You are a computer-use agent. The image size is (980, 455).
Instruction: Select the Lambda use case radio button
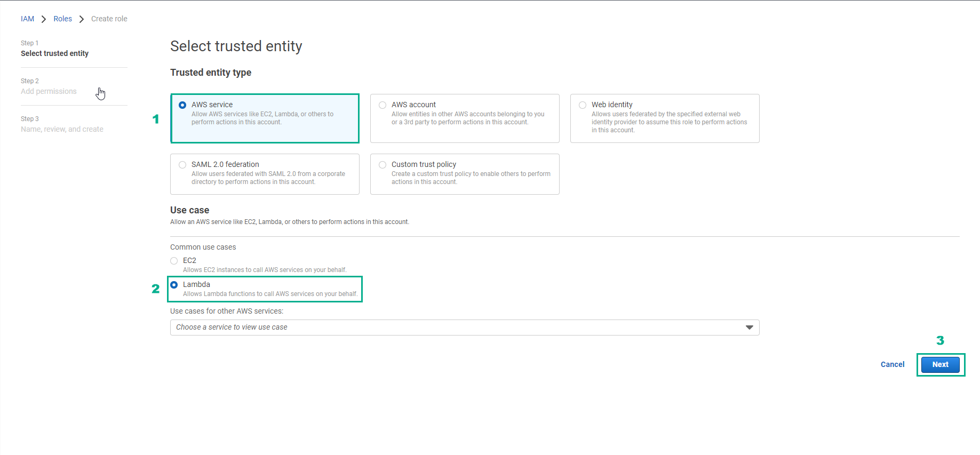(174, 285)
